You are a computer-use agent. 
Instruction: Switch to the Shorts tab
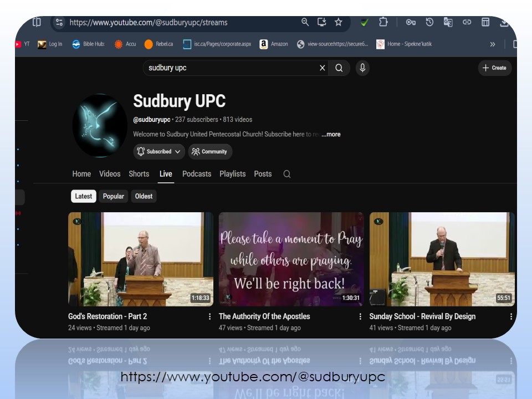[x=139, y=174]
